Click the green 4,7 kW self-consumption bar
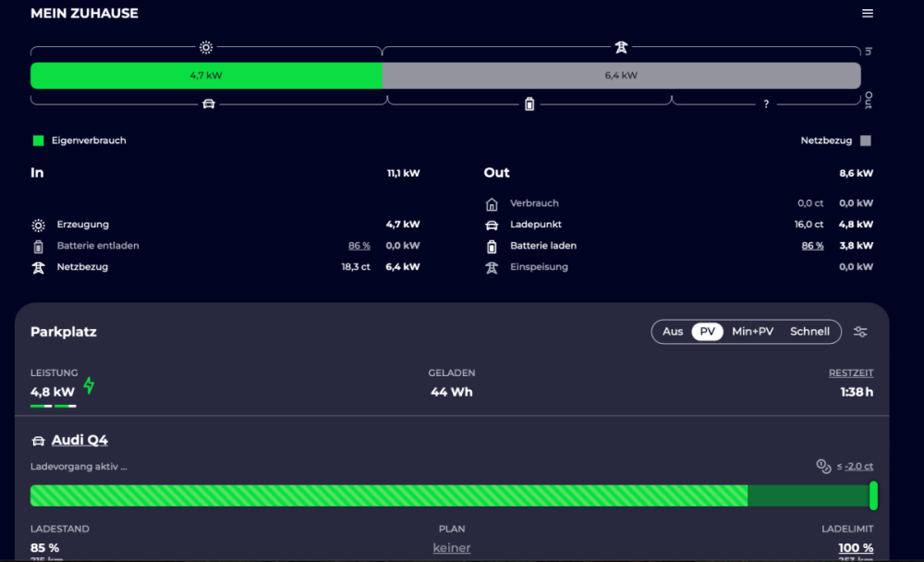Image resolution: width=924 pixels, height=562 pixels. [206, 76]
